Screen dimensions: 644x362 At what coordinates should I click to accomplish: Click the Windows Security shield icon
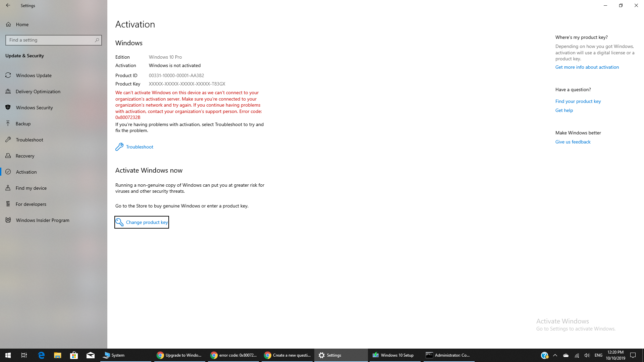coord(8,108)
